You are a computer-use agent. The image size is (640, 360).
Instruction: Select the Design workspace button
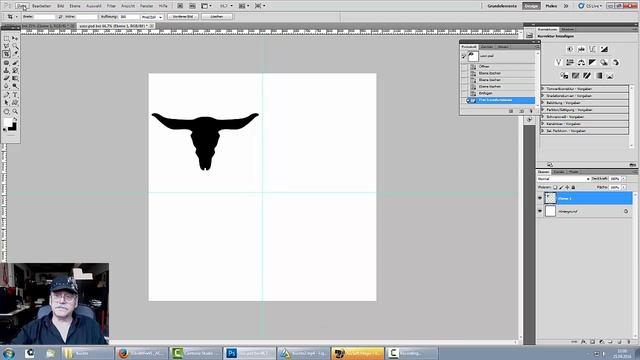pyautogui.click(x=531, y=6)
